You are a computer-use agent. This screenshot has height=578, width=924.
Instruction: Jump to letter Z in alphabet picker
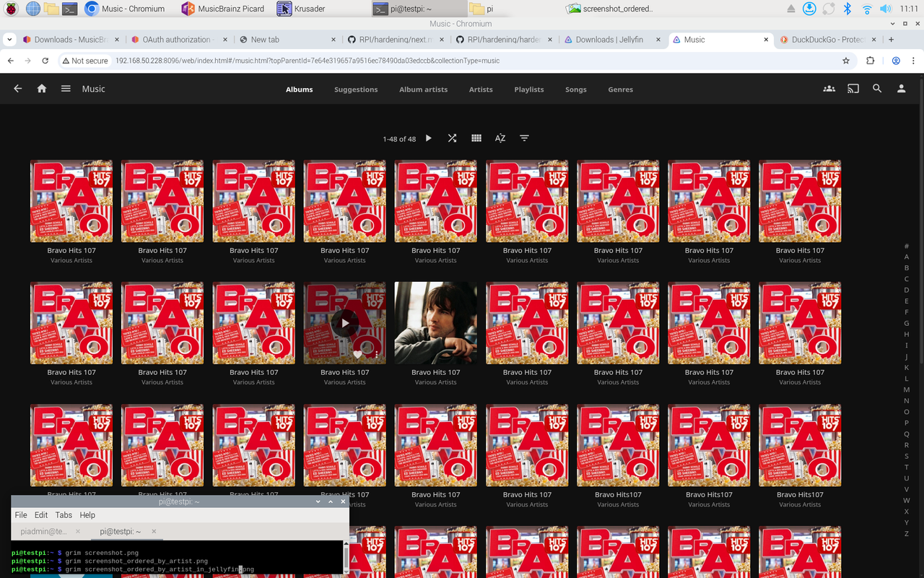click(x=907, y=533)
